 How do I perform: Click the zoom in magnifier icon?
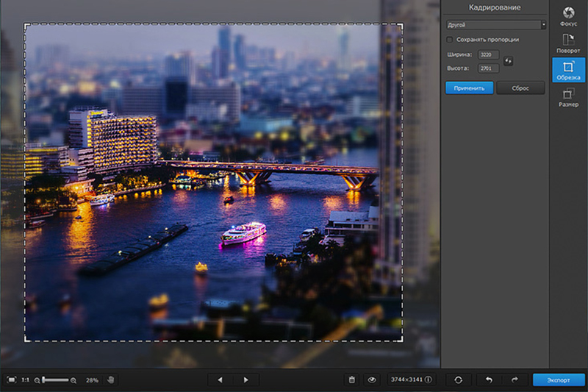point(73,380)
